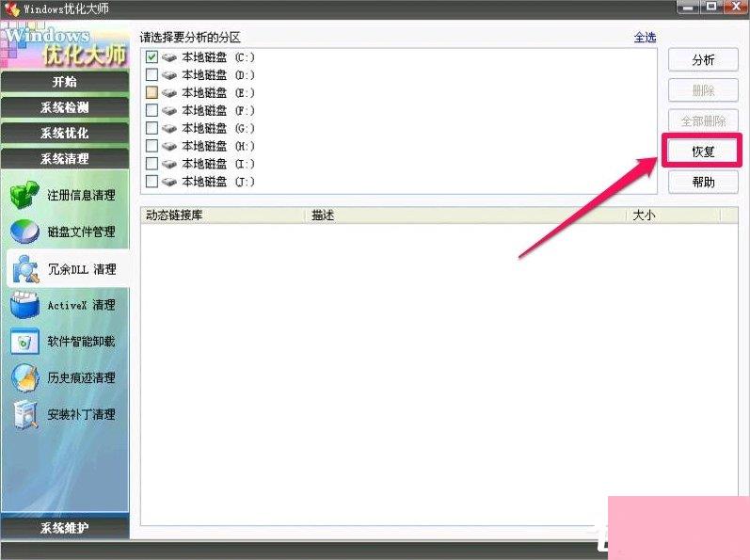Open the 磁盘文件管理 disk icon
750x560 pixels.
(x=24, y=232)
